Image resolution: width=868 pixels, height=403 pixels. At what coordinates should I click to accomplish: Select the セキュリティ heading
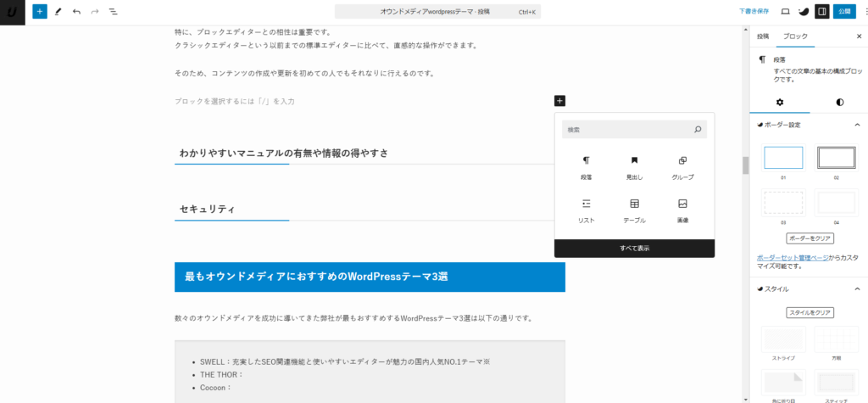207,209
